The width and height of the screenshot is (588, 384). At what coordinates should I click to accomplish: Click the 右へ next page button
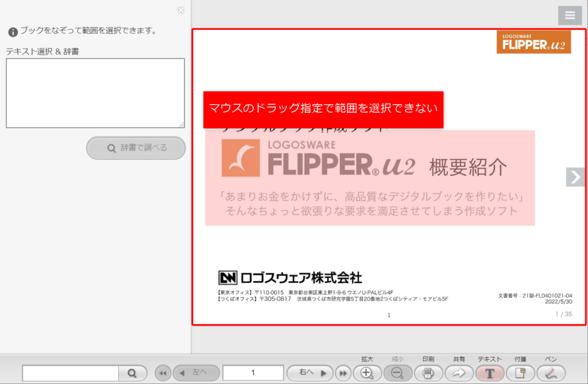(310, 373)
